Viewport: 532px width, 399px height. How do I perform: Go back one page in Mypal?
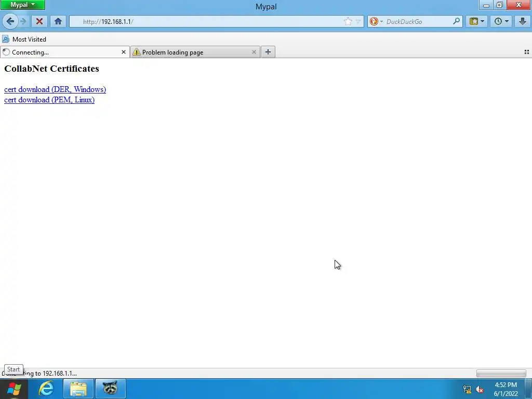(x=10, y=21)
